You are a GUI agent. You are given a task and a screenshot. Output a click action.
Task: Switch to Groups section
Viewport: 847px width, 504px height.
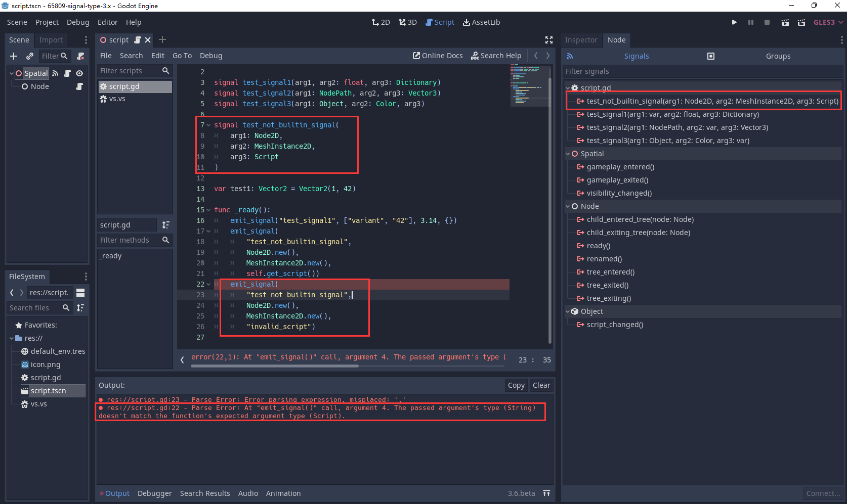pos(778,56)
